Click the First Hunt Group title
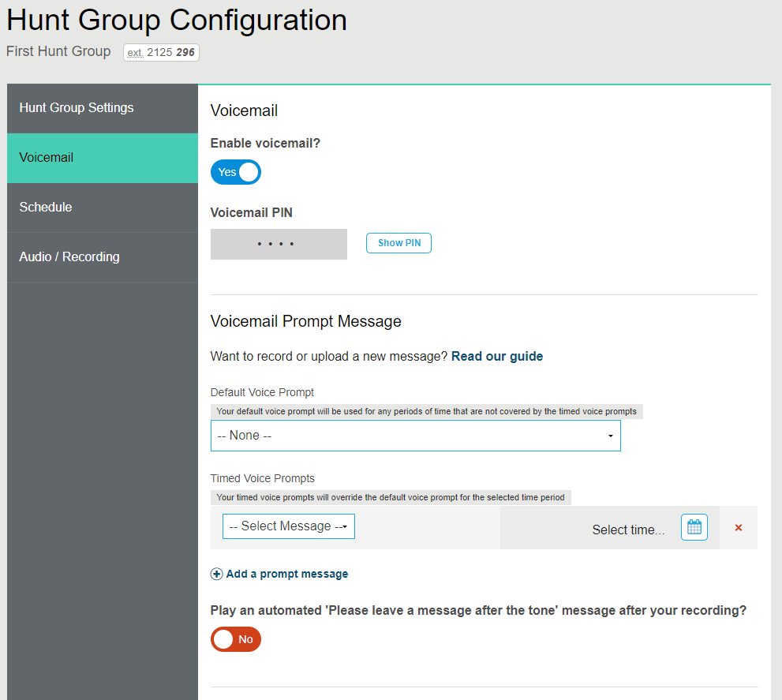 coord(58,51)
